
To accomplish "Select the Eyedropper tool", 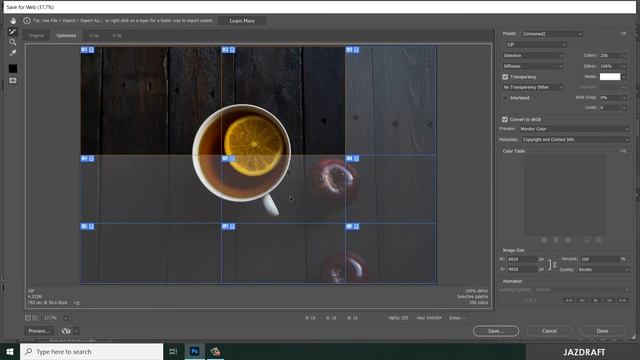I will pyautogui.click(x=13, y=53).
